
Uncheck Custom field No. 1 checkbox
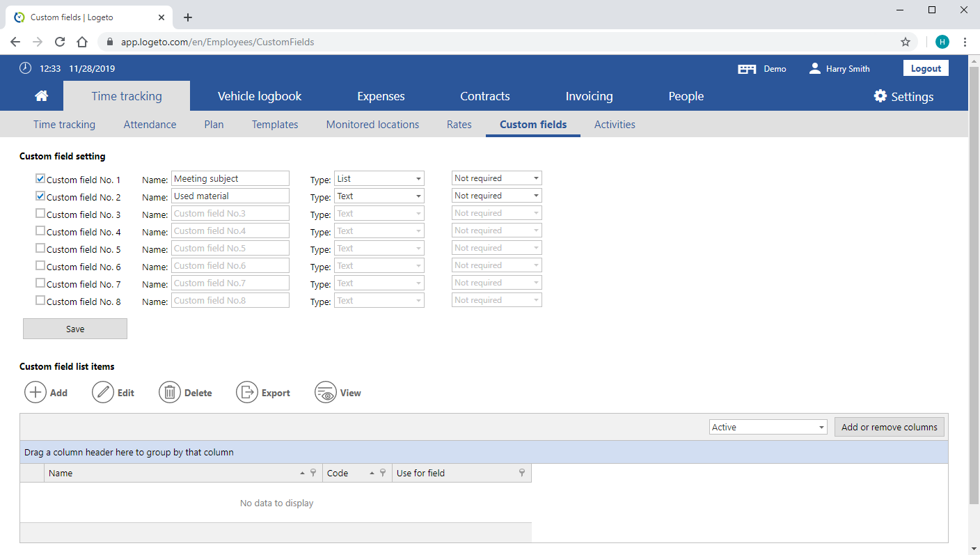[x=40, y=179]
